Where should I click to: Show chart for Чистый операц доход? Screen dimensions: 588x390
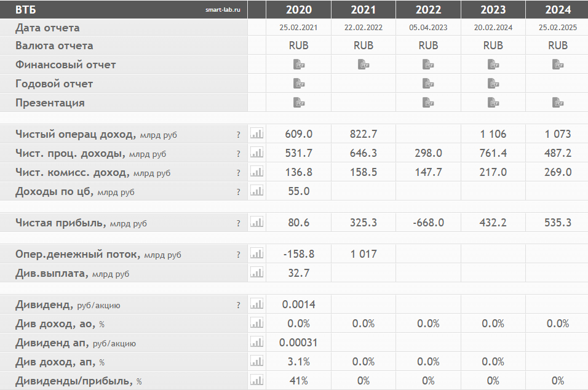pos(257,133)
